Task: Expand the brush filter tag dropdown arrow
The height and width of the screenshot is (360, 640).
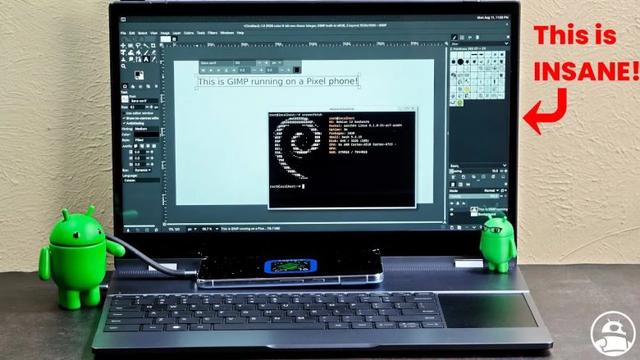Action: tap(507, 43)
